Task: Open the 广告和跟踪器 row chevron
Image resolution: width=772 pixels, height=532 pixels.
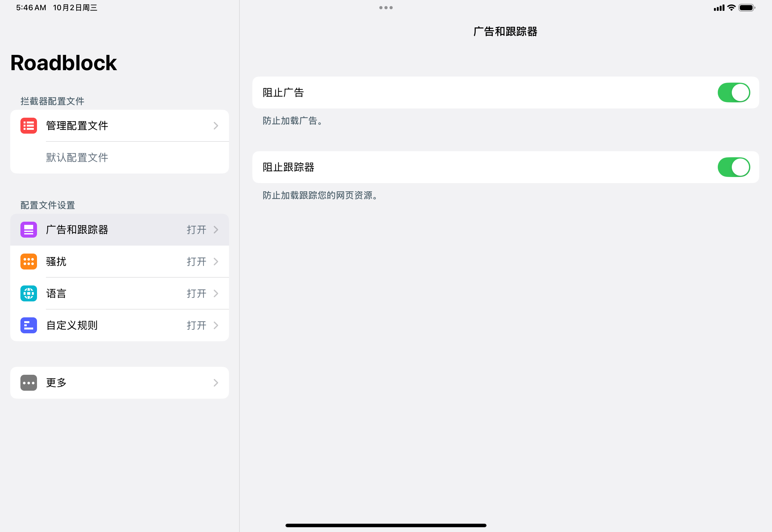Action: pos(216,230)
